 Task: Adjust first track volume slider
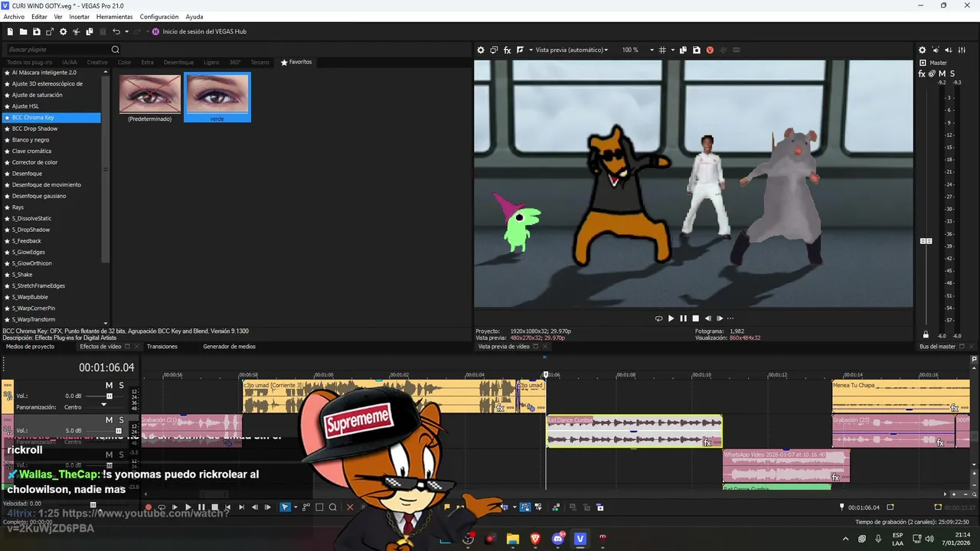click(109, 396)
